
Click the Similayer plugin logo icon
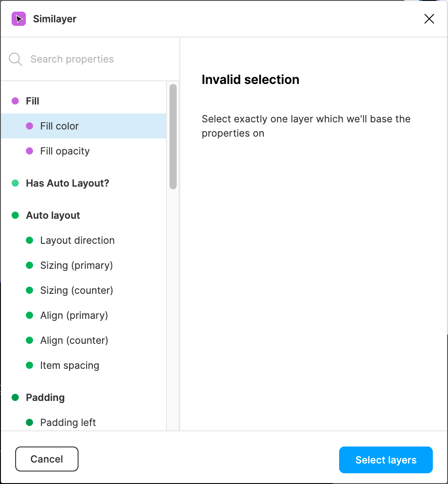click(19, 19)
